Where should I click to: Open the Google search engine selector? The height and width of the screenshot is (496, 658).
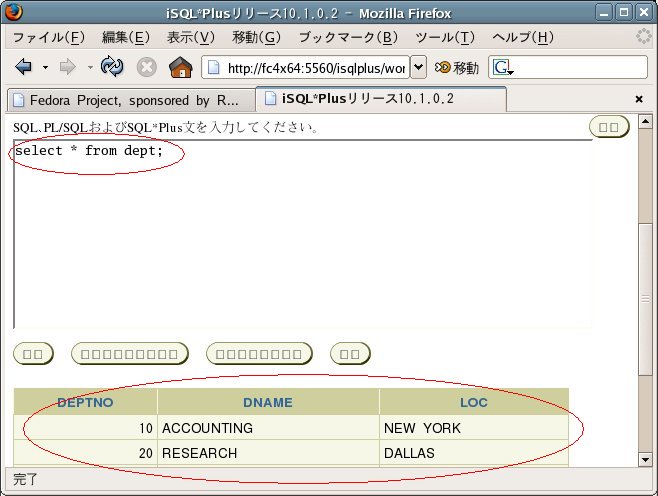click(x=503, y=67)
